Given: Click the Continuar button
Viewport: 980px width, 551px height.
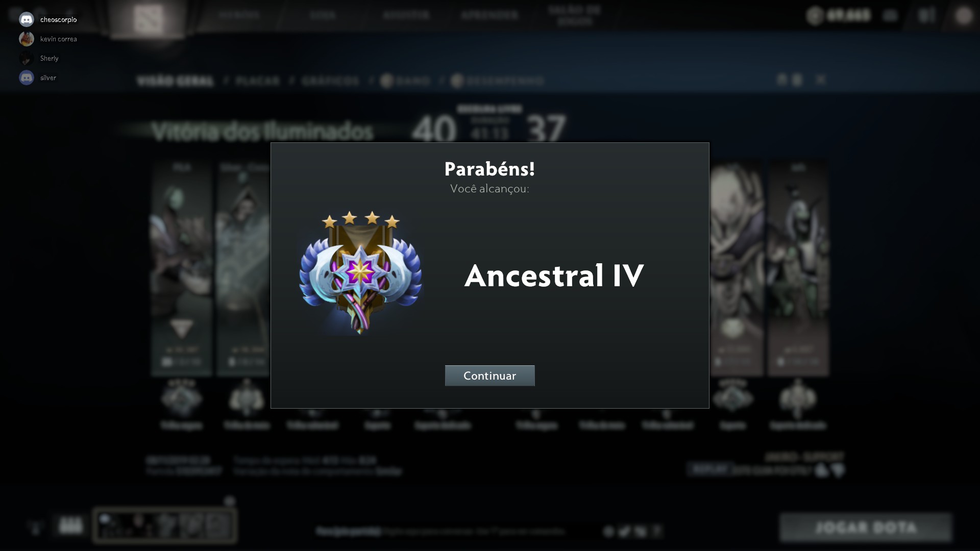Looking at the screenshot, I should click(489, 375).
